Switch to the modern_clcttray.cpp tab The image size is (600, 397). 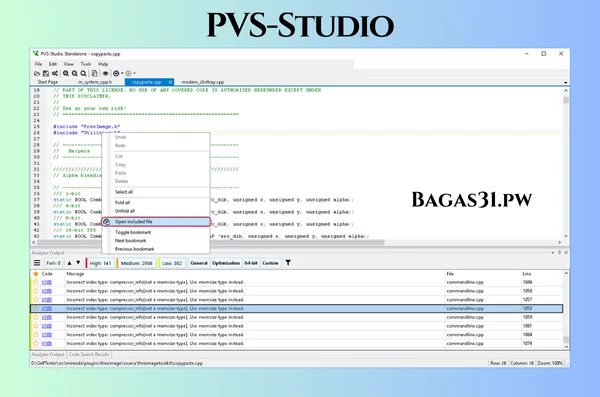click(203, 82)
